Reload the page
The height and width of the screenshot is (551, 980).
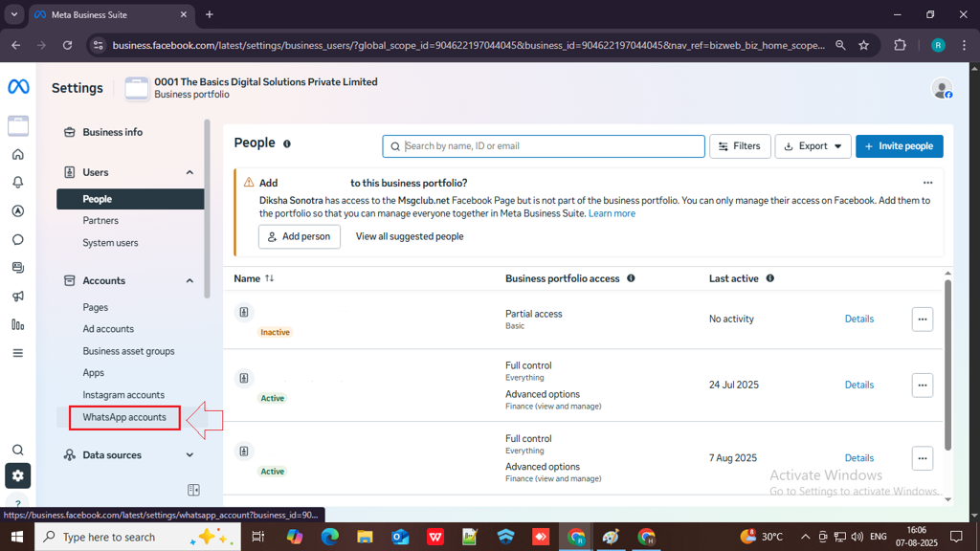point(68,45)
